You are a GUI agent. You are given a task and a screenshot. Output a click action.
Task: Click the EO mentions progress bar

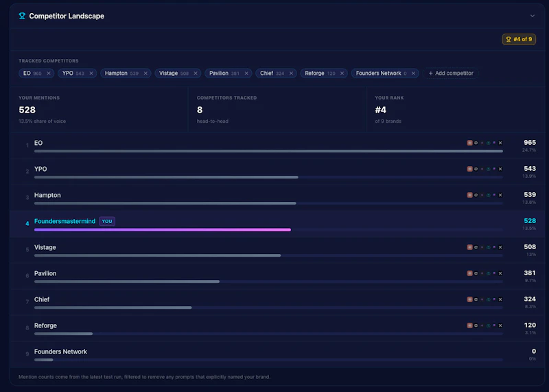pos(268,151)
